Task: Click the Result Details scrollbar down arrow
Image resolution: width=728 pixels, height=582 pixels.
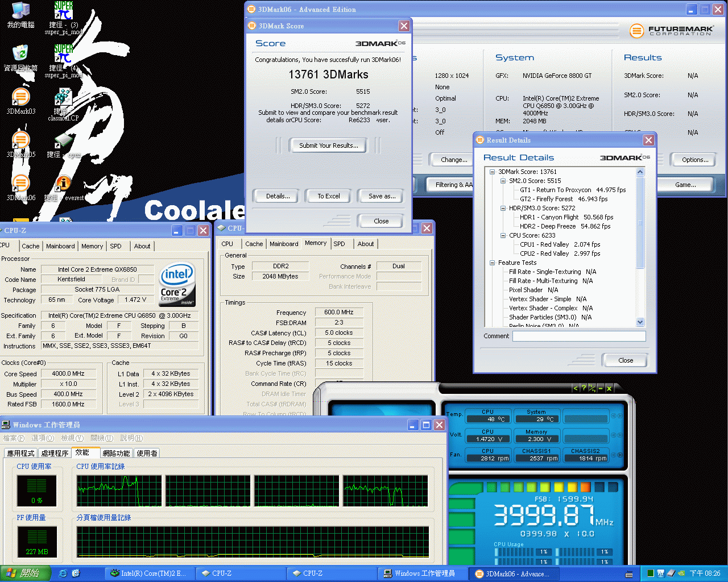Action: (640, 322)
